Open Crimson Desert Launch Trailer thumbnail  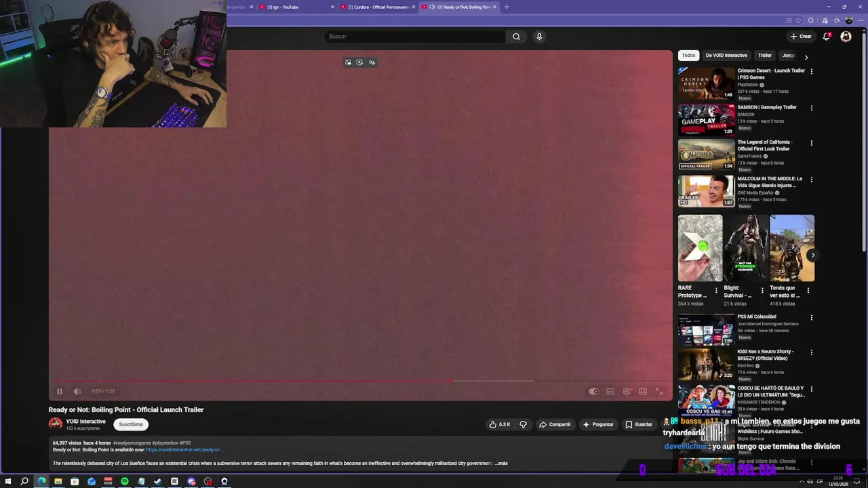point(707,83)
